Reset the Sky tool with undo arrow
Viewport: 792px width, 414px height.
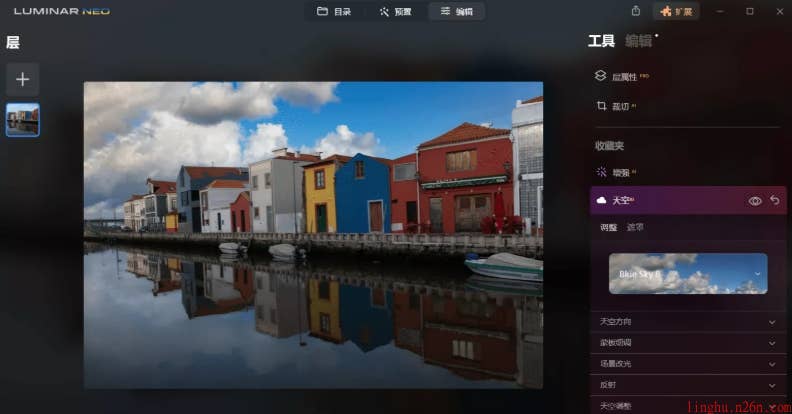click(x=774, y=200)
